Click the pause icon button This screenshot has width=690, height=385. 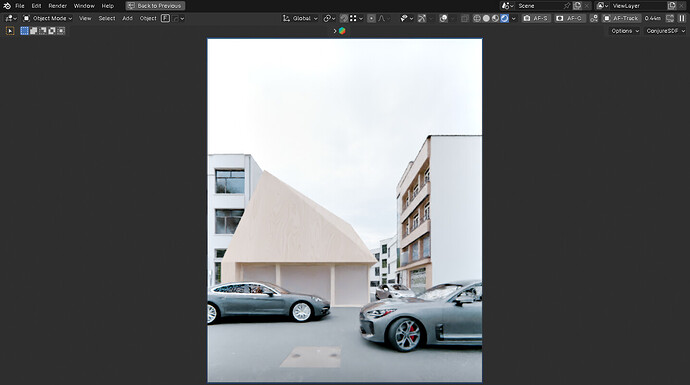[x=682, y=18]
